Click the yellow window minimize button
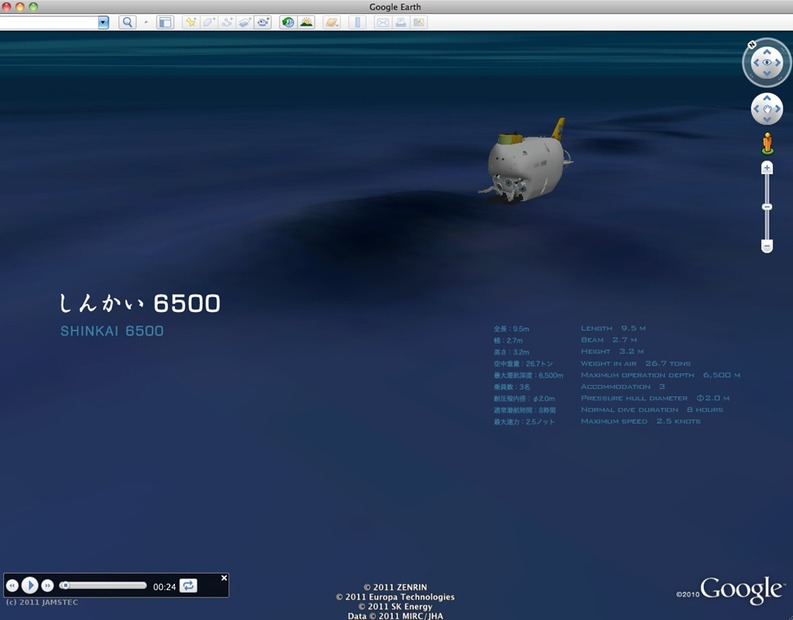The width and height of the screenshot is (793, 620). pyautogui.click(x=20, y=7)
